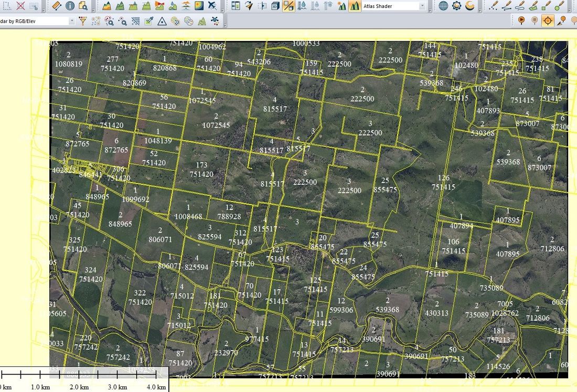Screen dimensions: 577x392
Task: Click the crescent moon icon
Action: click(x=470, y=6)
